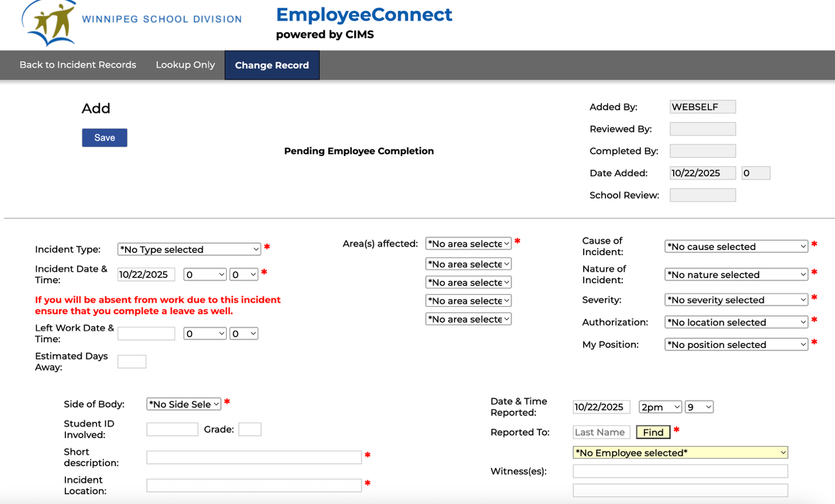Image resolution: width=835 pixels, height=504 pixels.
Task: Switch to Lookup Only mode
Action: pos(185,65)
